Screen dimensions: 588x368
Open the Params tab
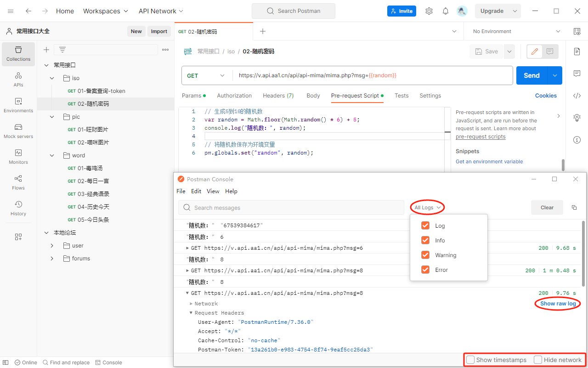click(x=193, y=96)
